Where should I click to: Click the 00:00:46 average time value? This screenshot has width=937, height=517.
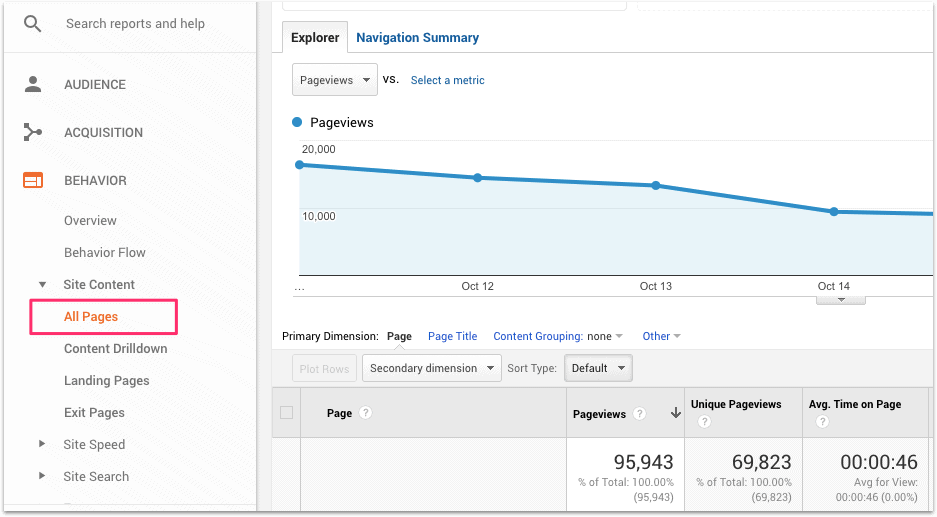click(x=878, y=461)
